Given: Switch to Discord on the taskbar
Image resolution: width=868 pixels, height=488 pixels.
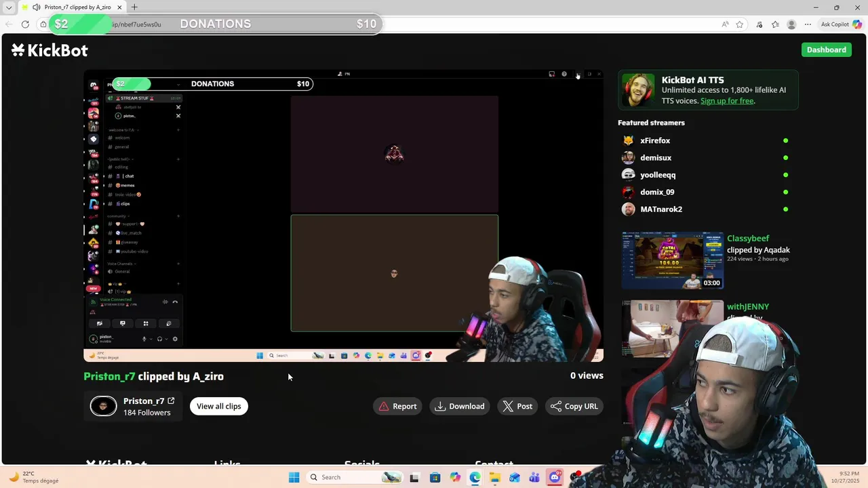Looking at the screenshot, I should point(555,477).
